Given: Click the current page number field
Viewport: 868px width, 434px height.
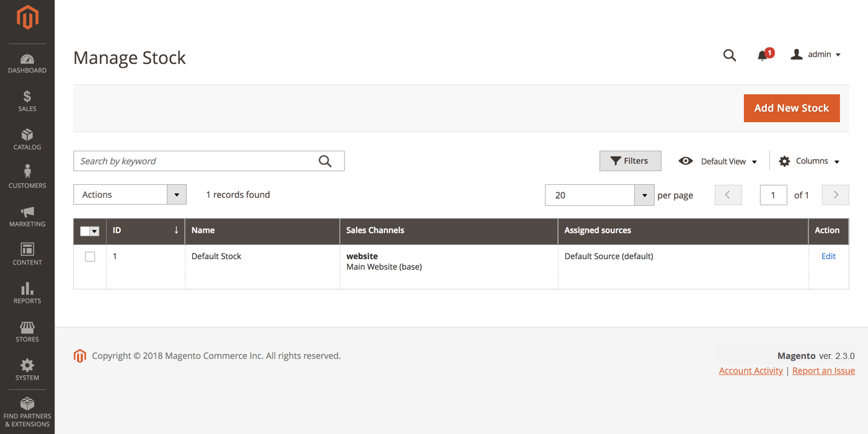Looking at the screenshot, I should tap(773, 195).
